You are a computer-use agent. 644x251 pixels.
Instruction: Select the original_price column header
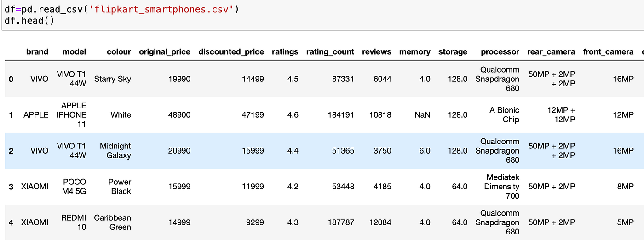pyautogui.click(x=164, y=52)
